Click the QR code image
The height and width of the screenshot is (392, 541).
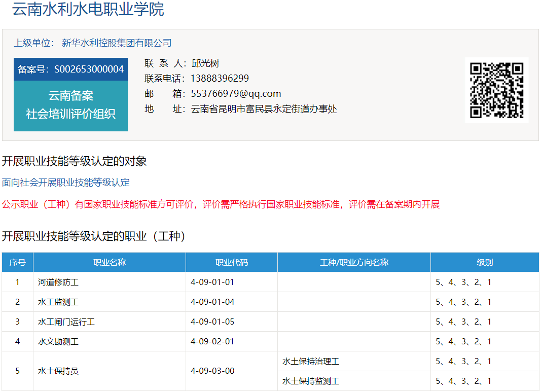tap(496, 90)
